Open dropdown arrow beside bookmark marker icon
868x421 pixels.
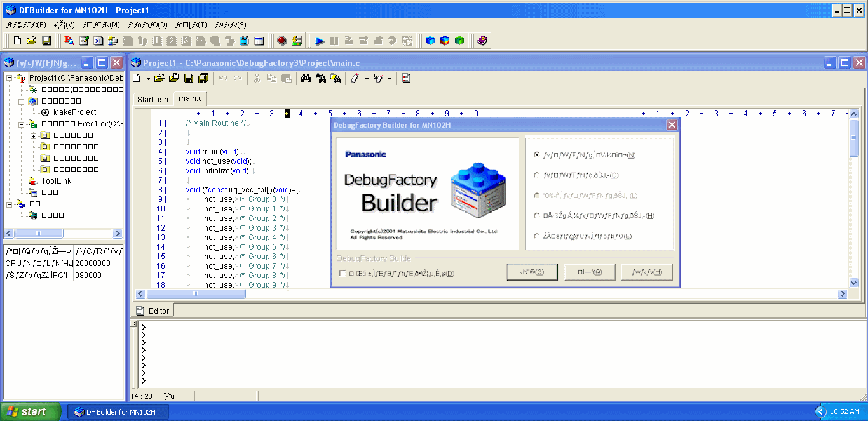click(367, 79)
